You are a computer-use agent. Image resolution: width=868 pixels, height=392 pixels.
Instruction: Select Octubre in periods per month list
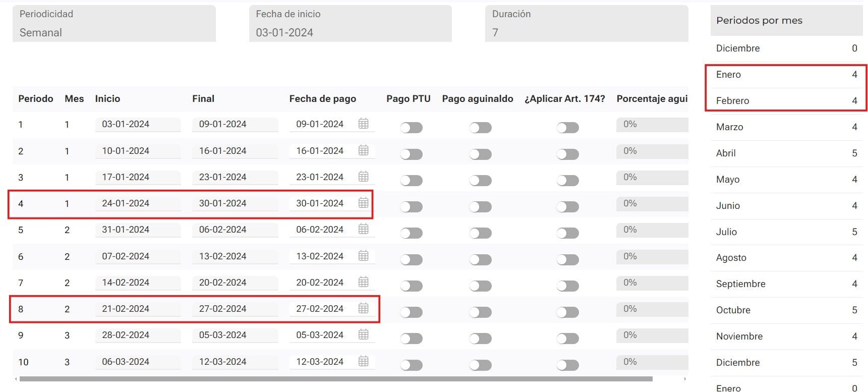coord(786,310)
